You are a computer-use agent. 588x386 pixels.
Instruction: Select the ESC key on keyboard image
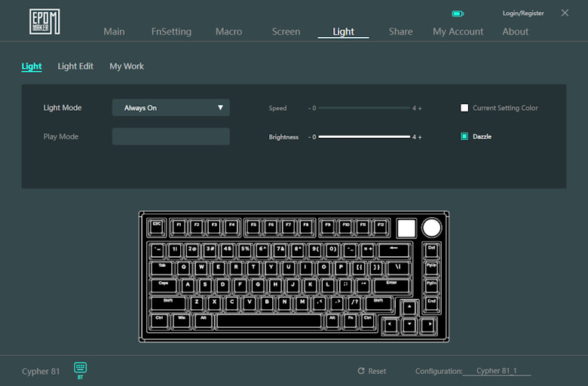point(157,225)
